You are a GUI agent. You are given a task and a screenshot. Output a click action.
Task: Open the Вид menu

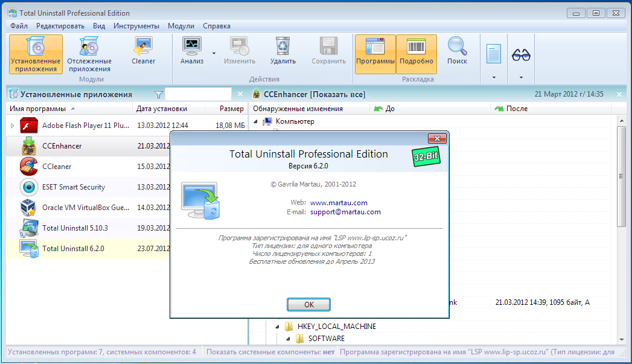click(99, 26)
